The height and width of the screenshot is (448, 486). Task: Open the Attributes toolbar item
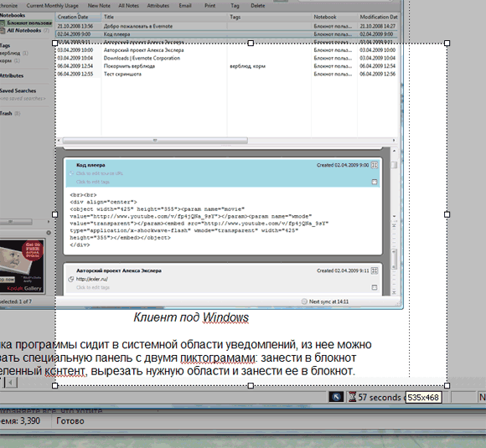(158, 6)
